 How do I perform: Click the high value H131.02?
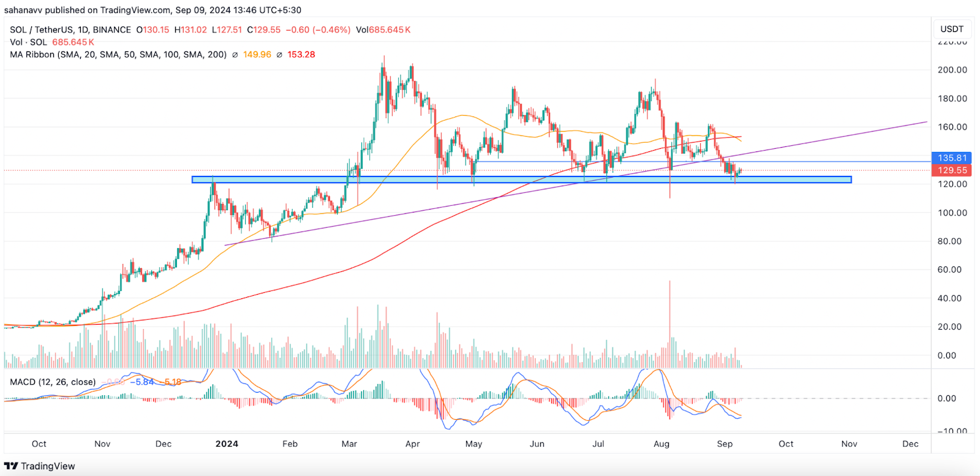click(190, 29)
